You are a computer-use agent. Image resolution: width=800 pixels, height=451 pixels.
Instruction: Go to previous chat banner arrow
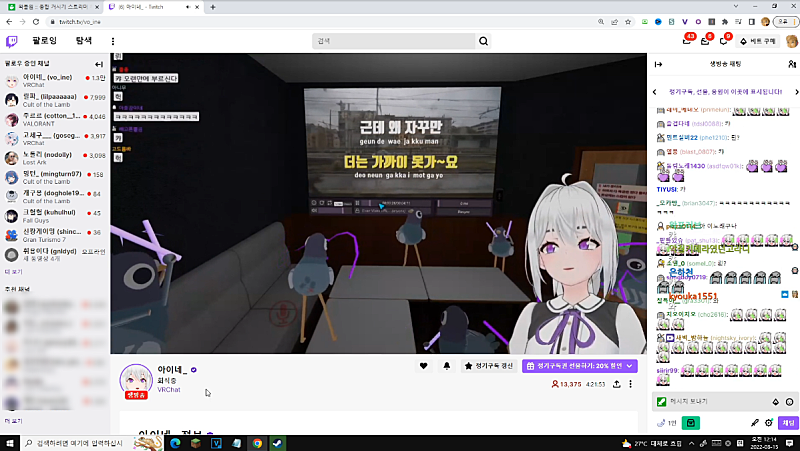[655, 92]
